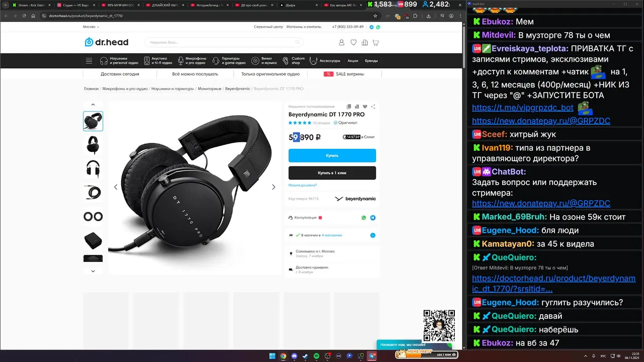The width and height of the screenshot is (644, 362).
Task: Add the product to favorites with the heart icon
Action: [365, 107]
